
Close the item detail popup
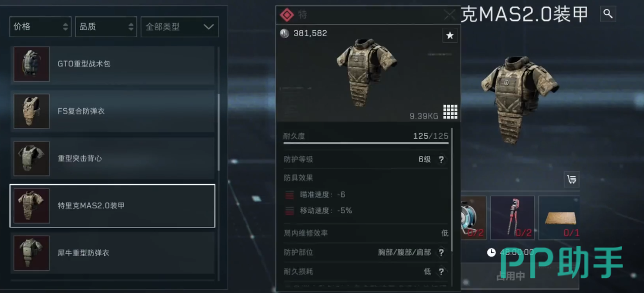pos(450,15)
